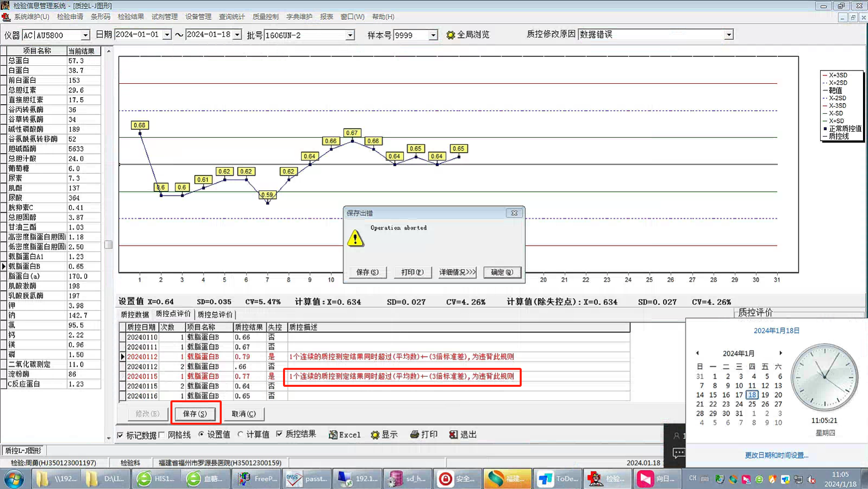Click 确定 button in error dialog

[501, 272]
